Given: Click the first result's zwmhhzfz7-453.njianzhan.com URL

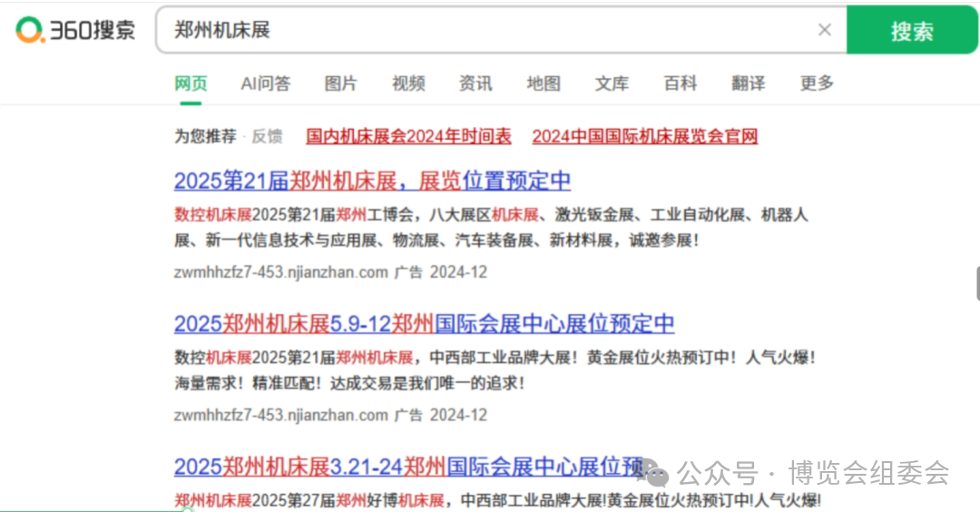Looking at the screenshot, I should coord(281,272).
